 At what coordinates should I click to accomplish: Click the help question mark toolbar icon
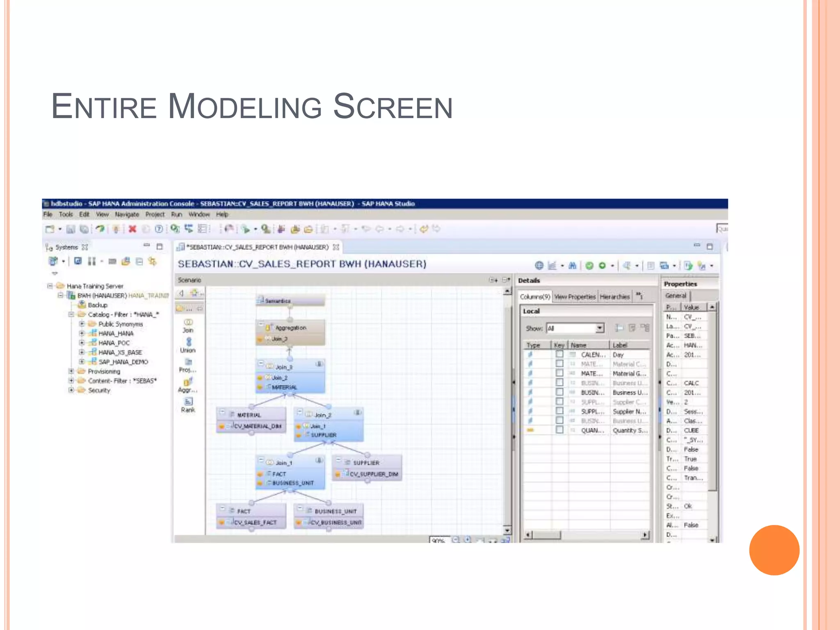tap(159, 229)
